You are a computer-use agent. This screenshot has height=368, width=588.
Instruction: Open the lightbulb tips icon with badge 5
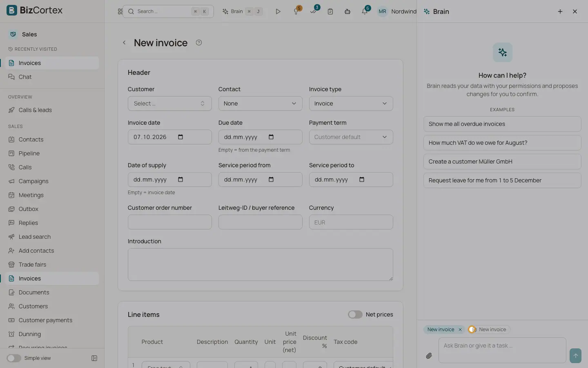[x=296, y=11]
